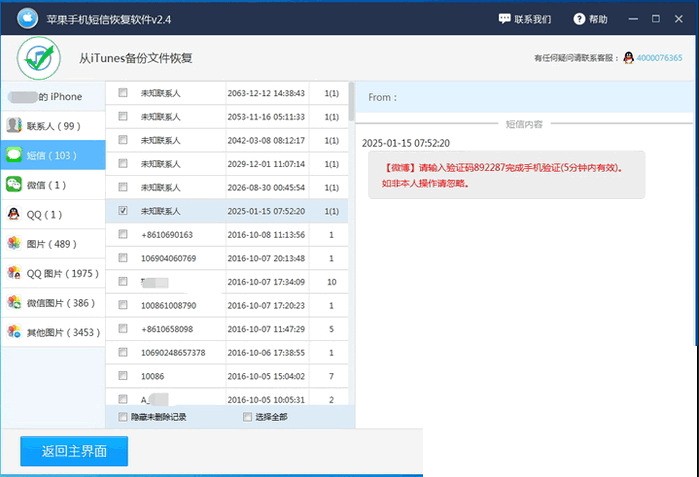Click the message list scrollbar thumb

pyautogui.click(x=352, y=102)
